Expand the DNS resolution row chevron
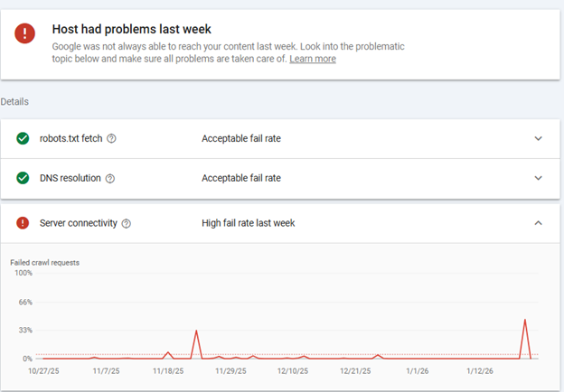 [x=539, y=178]
